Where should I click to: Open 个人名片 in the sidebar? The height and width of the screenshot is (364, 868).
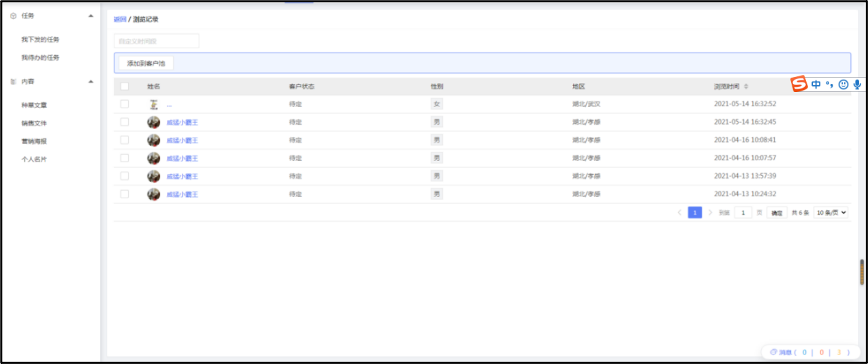point(34,159)
